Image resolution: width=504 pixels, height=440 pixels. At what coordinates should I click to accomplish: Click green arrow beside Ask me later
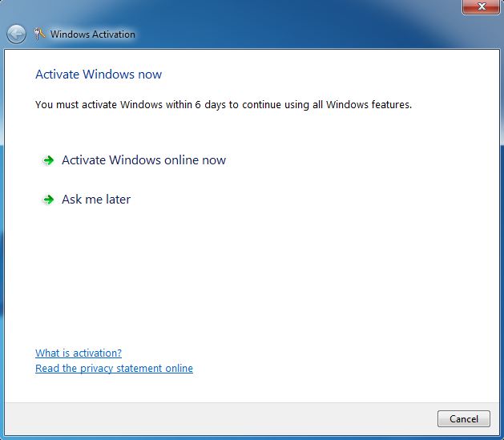pyautogui.click(x=49, y=200)
